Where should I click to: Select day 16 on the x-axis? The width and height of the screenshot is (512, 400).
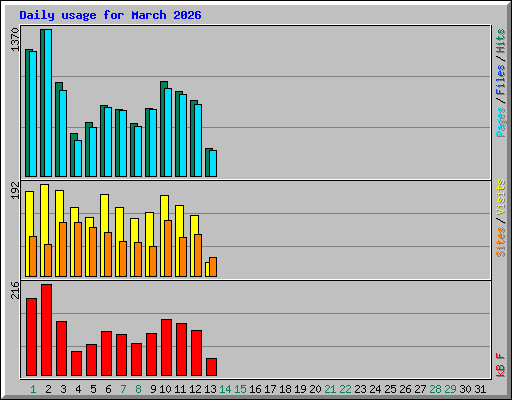pyautogui.click(x=255, y=389)
